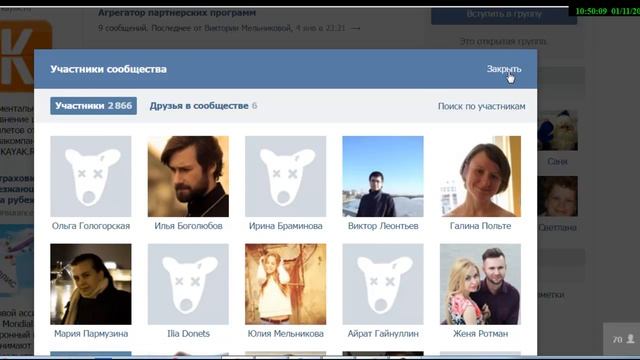Click Женя Ротман profile photo
Screen dimensions: 640x360
coord(480,284)
